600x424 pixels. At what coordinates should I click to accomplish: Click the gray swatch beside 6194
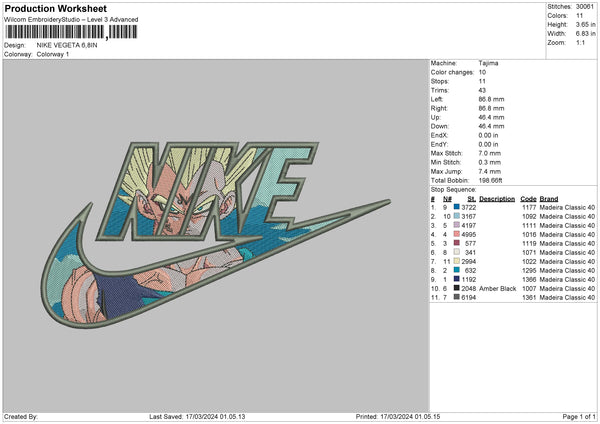(x=457, y=297)
